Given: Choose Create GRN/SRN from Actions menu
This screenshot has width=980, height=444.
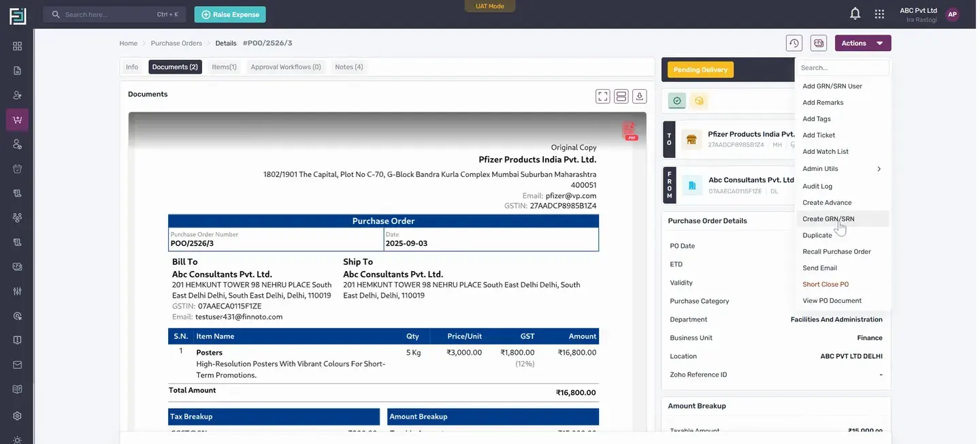Looking at the screenshot, I should tap(843, 219).
